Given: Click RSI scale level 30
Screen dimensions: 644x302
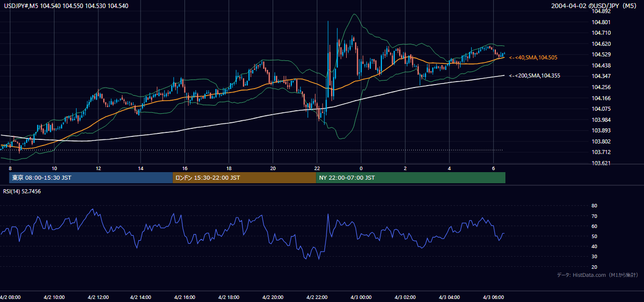Looking at the screenshot, I should (x=594, y=257).
